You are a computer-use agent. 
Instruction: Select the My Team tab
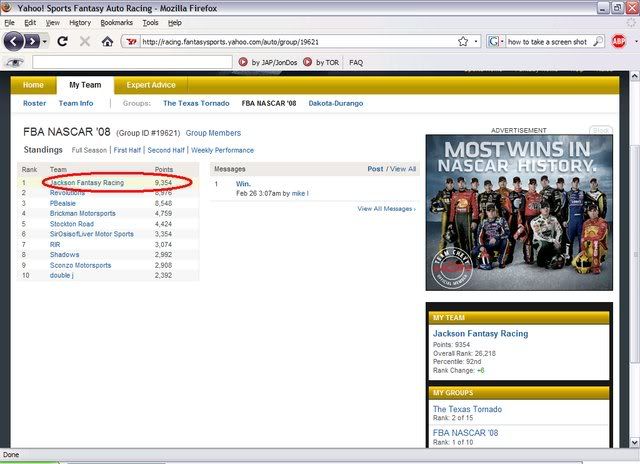(85, 85)
